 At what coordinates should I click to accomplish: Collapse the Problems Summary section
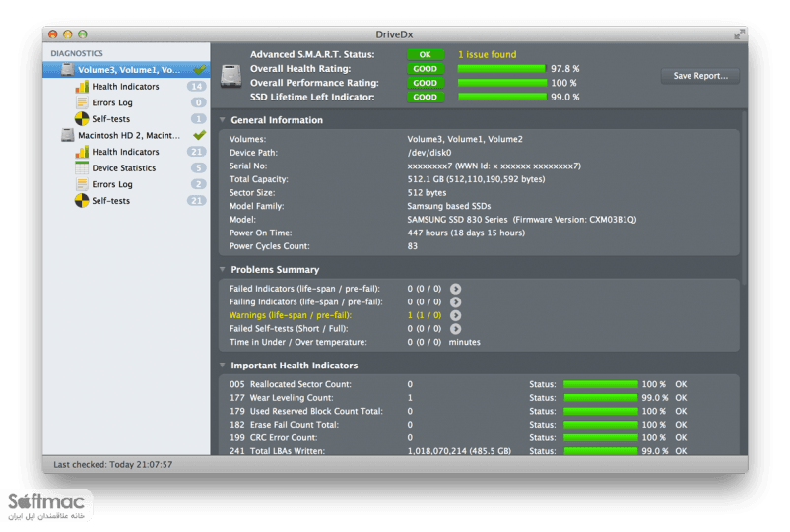tap(223, 270)
